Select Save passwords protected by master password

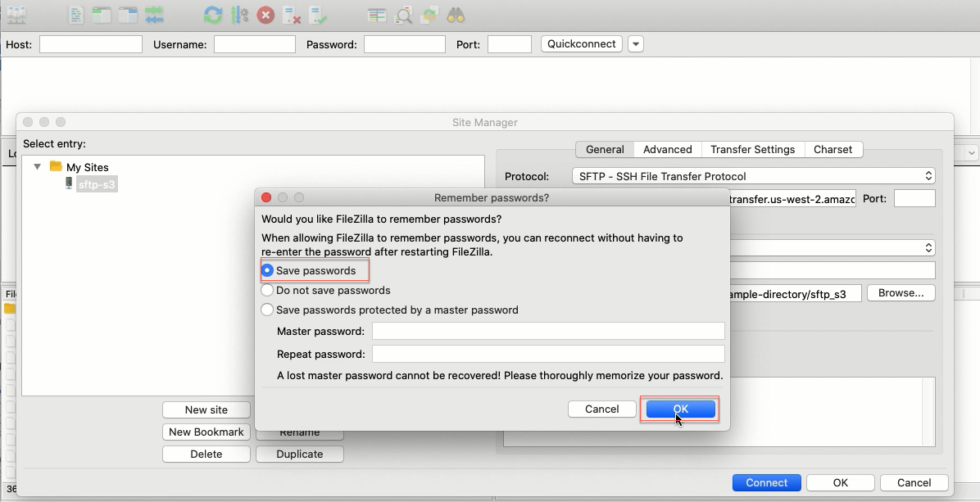tap(267, 310)
